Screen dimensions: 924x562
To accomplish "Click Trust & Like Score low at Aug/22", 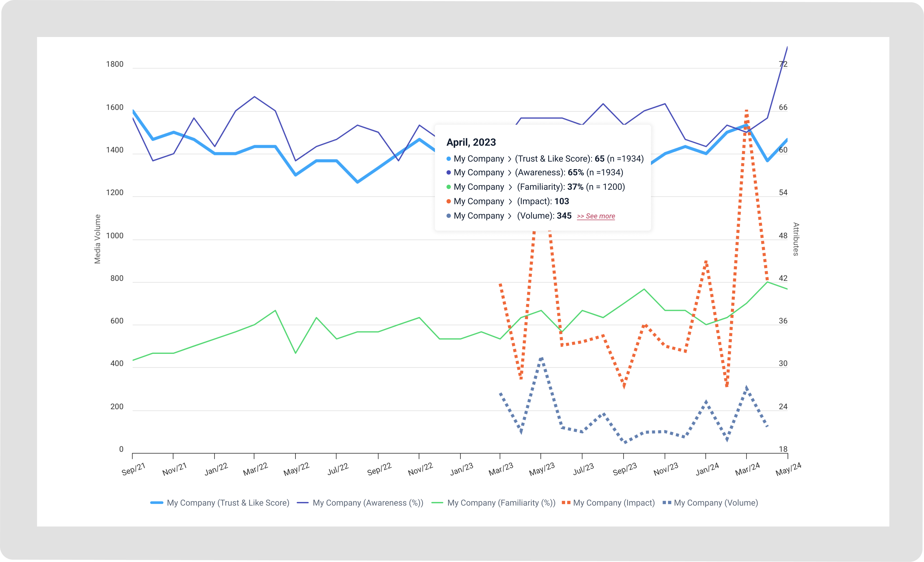I will (x=357, y=182).
